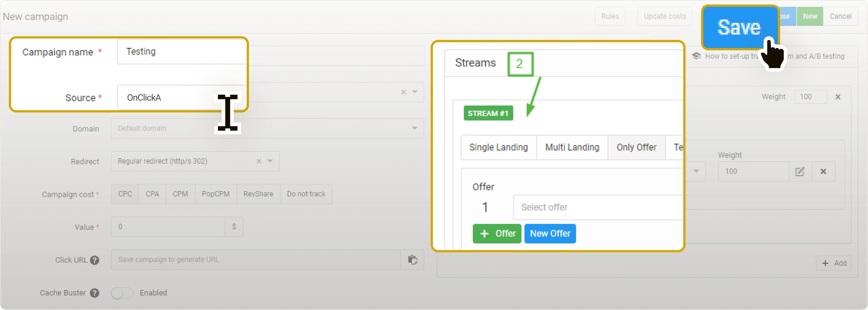The image size is (868, 310).
Task: Expand the dropdown beside the weight field
Action: click(696, 171)
